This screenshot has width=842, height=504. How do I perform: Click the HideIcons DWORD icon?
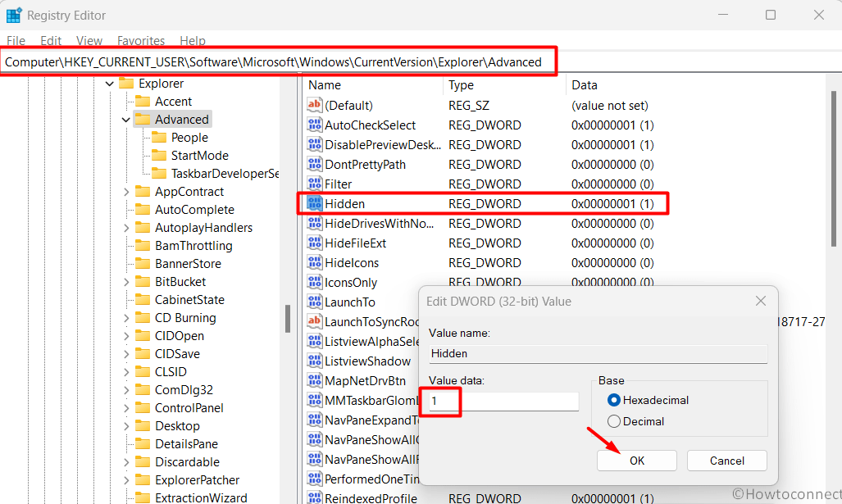(314, 263)
